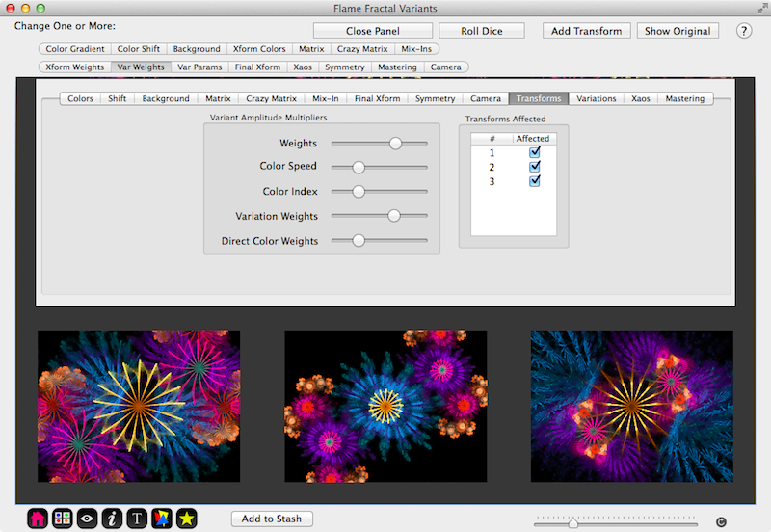This screenshot has height=532, width=771.
Task: Click the pink home icon
Action: pos(38,519)
